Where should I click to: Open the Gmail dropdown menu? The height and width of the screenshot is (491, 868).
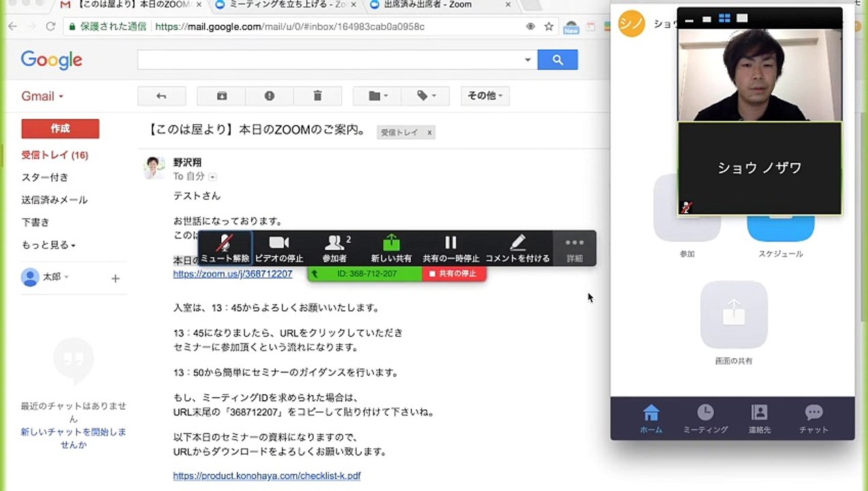42,96
